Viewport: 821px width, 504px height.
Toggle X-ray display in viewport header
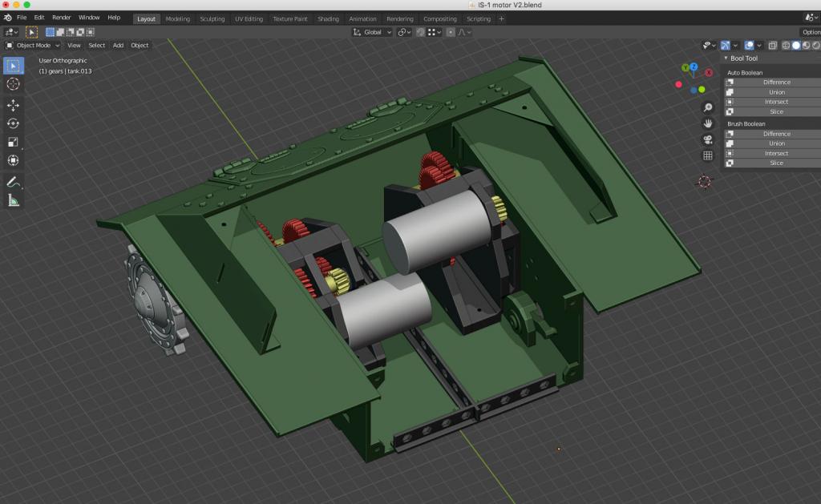[773, 46]
